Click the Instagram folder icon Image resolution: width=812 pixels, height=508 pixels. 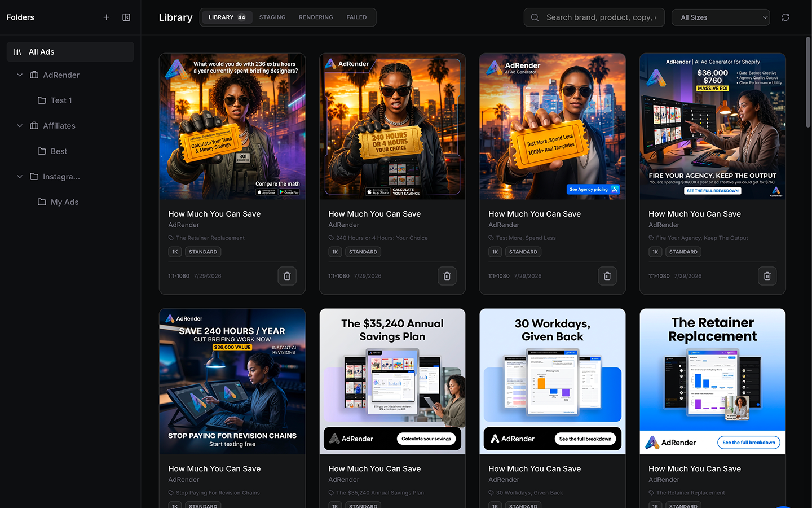[34, 177]
